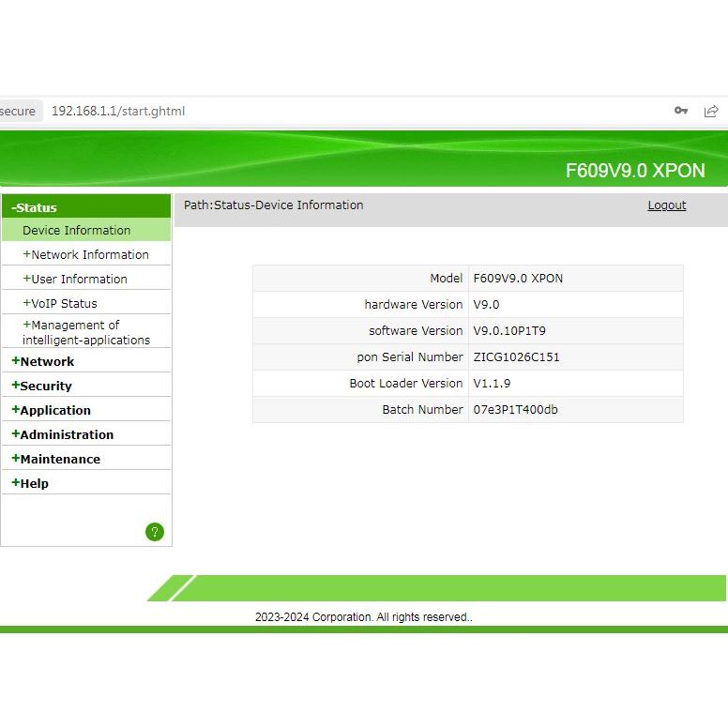Click the Path:Status-Device Information breadcrumb text
The image size is (728, 728).
(273, 205)
